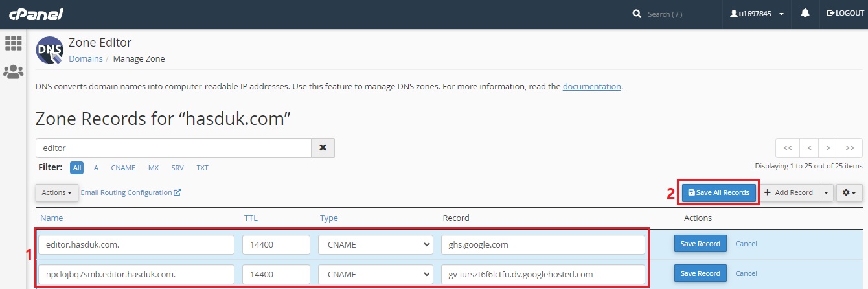The width and height of the screenshot is (868, 289).
Task: Click the notifications bell icon
Action: coord(805,14)
